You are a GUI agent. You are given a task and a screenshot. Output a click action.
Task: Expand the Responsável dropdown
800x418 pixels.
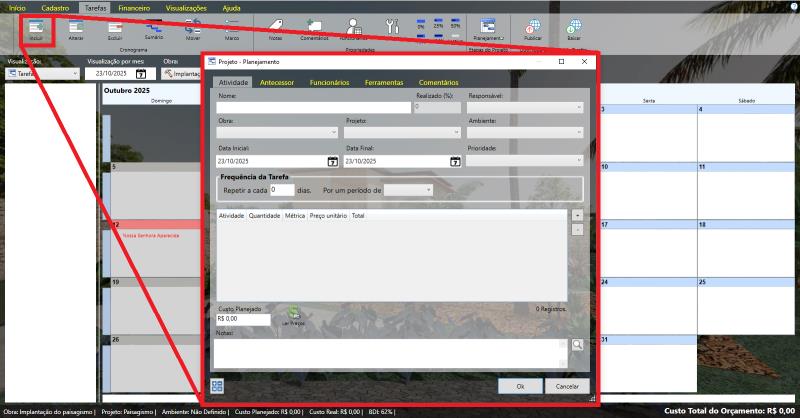tap(524, 107)
